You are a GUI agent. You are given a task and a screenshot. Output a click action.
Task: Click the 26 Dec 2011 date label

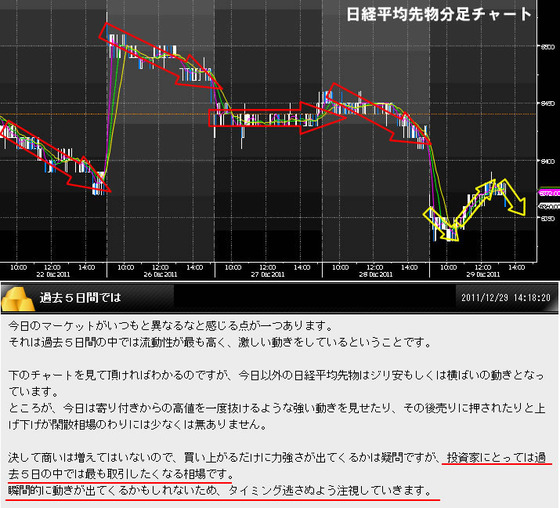pyautogui.click(x=160, y=274)
